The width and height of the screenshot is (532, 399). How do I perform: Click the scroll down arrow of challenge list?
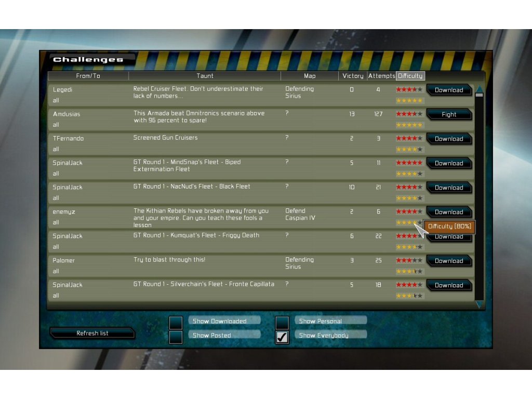(x=480, y=304)
